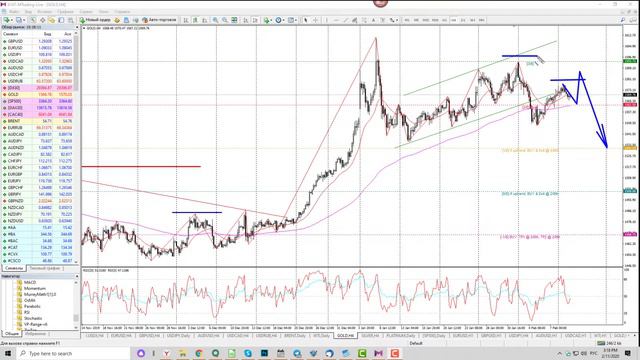
Task: Toggle the Market Watch panel icon
Action: tap(33, 20)
